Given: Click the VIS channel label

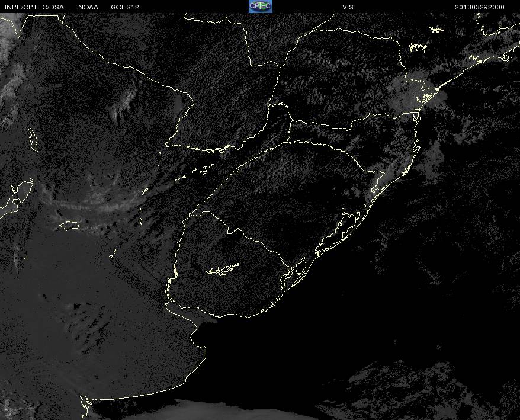Looking at the screenshot, I should click(x=348, y=7).
